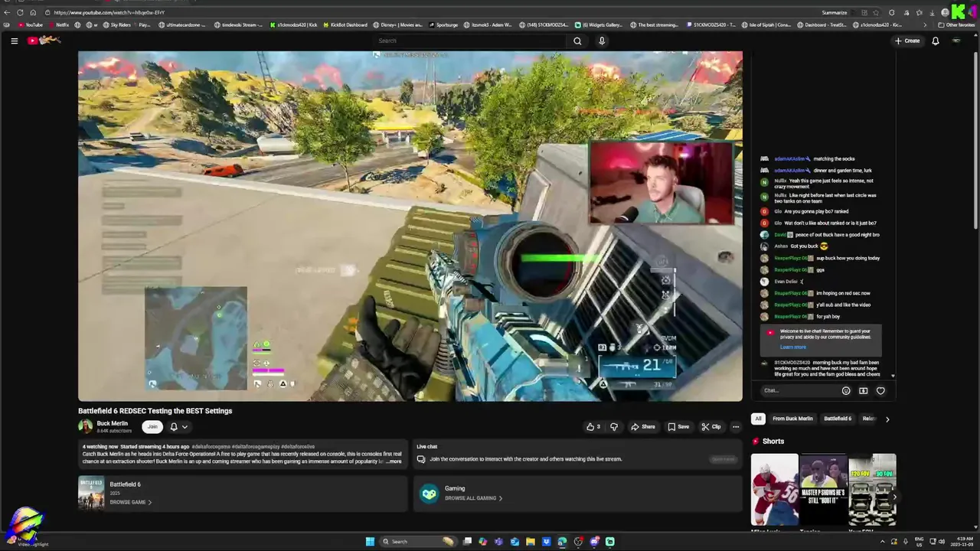Open Sky Riders bookmark

coord(116,24)
